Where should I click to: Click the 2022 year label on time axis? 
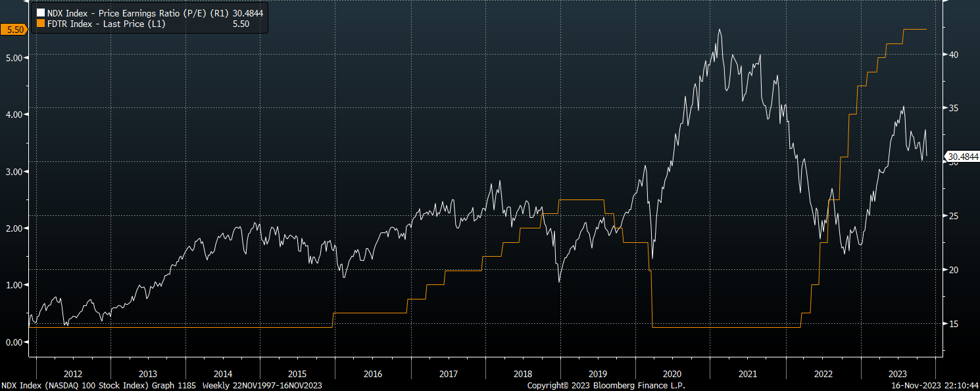click(823, 374)
